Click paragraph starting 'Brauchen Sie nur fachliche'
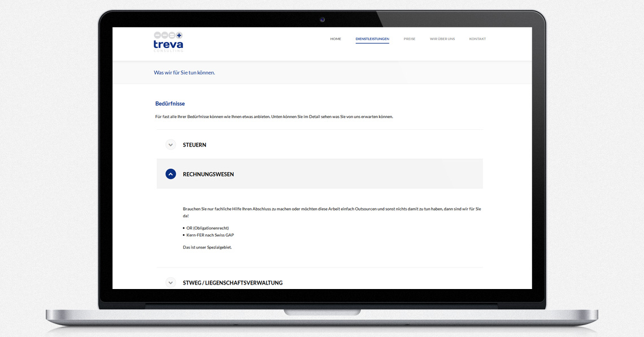644x337 pixels. pyautogui.click(x=332, y=209)
